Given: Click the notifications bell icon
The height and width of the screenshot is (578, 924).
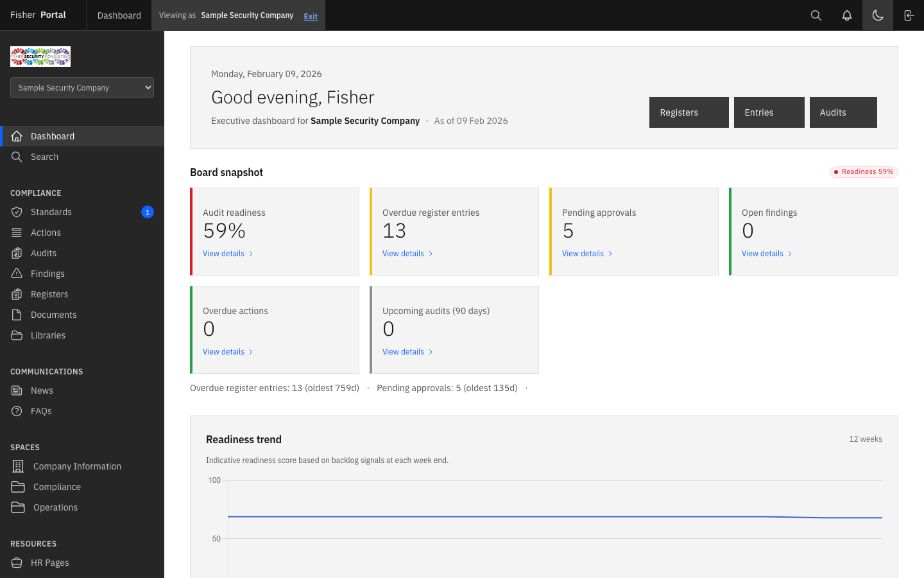Looking at the screenshot, I should (846, 15).
